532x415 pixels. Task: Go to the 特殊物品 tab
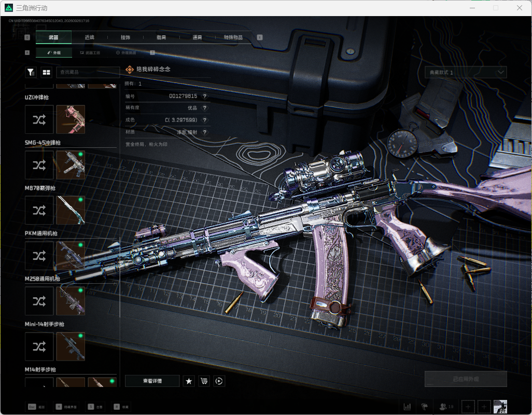[233, 37]
